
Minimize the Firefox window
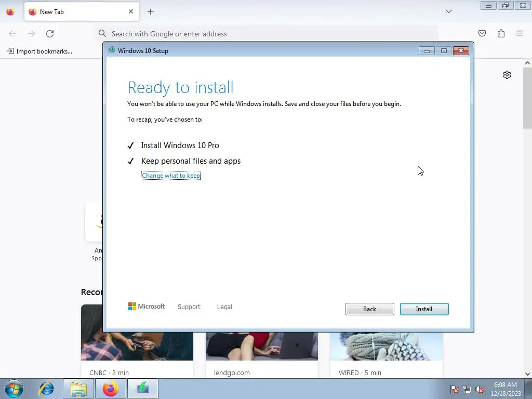[488, 5]
